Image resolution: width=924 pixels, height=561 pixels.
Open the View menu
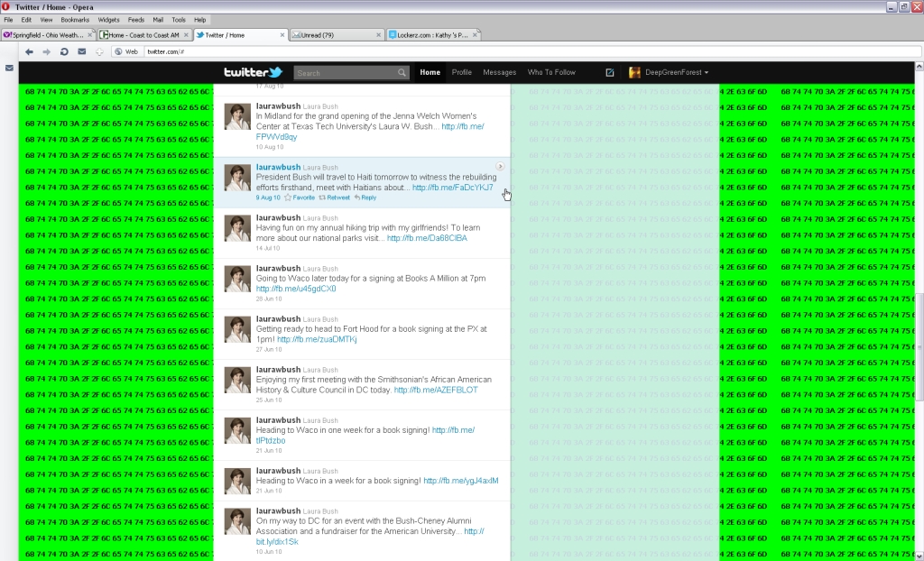click(x=46, y=20)
